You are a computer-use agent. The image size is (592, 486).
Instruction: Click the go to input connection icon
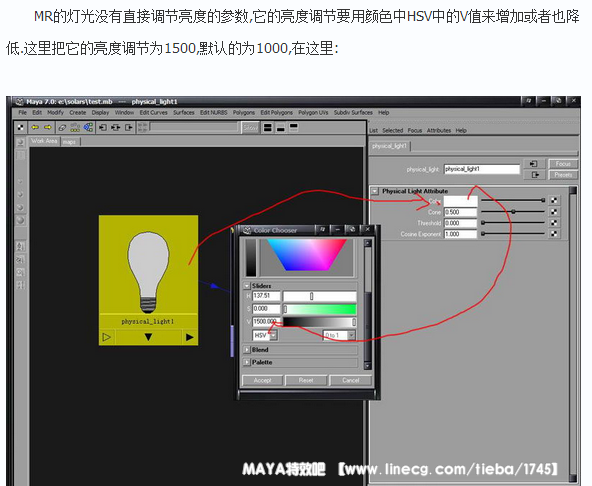(533, 164)
